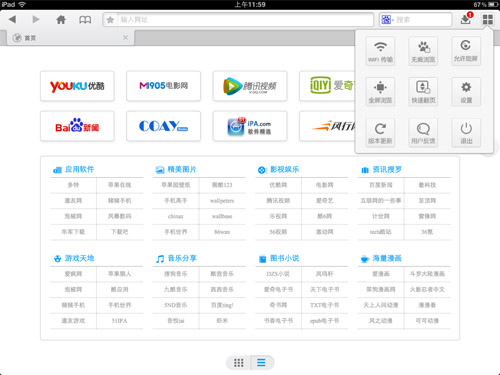Click 版本更新 version update
Image resolution: width=500 pixels, height=375 pixels.
point(380,133)
